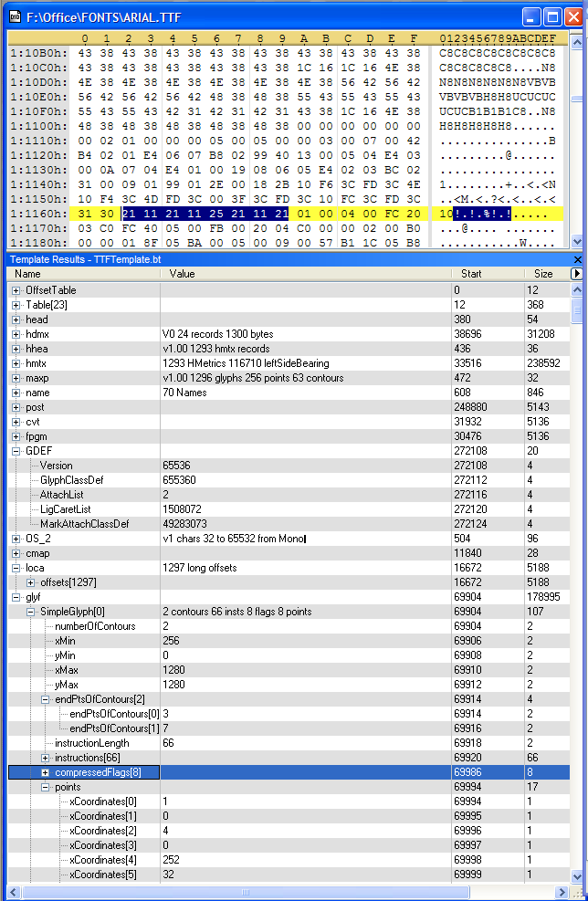This screenshot has height=901, width=588.
Task: Expand the fpgm node
Action: coord(16,436)
